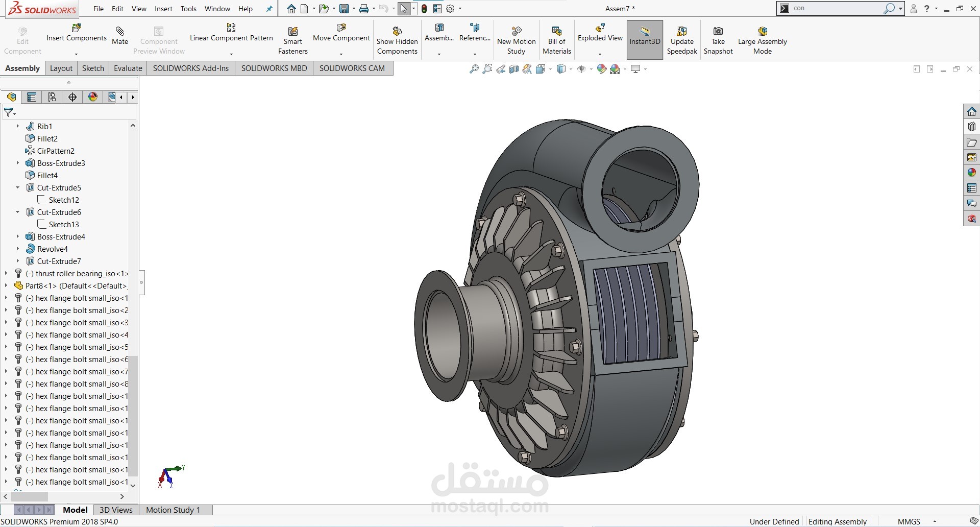Expand the Cut-Extrude7 feature in the tree

pos(18,261)
